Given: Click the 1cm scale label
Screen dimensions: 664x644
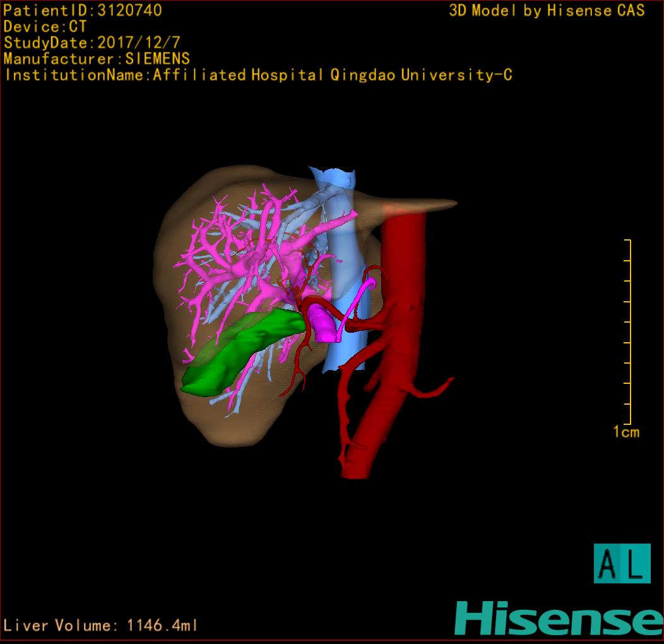Looking at the screenshot, I should pyautogui.click(x=626, y=432).
